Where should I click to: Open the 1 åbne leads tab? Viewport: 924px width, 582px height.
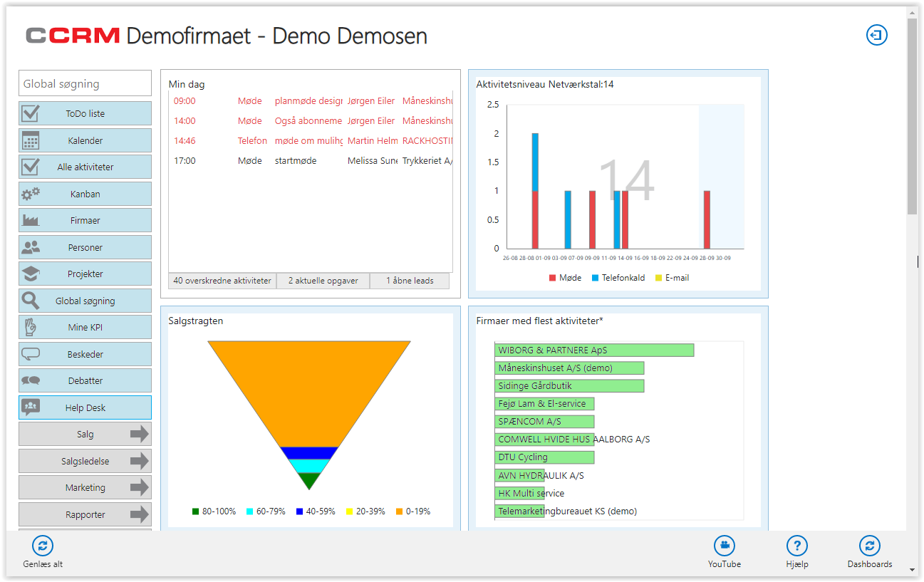coord(410,281)
